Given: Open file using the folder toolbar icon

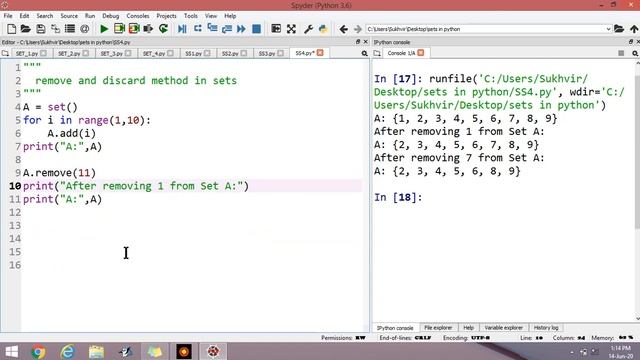Looking at the screenshot, I should point(26,29).
